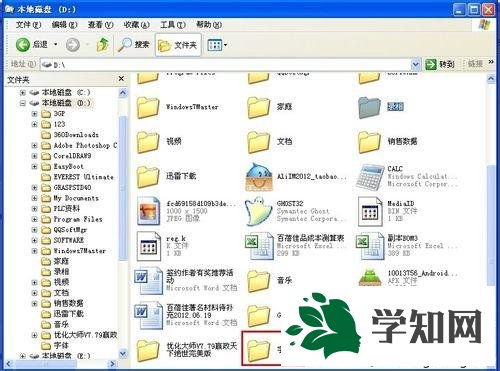Select the 销售数据 folder icon in file list
This screenshot has height=371, width=500.
[369, 142]
